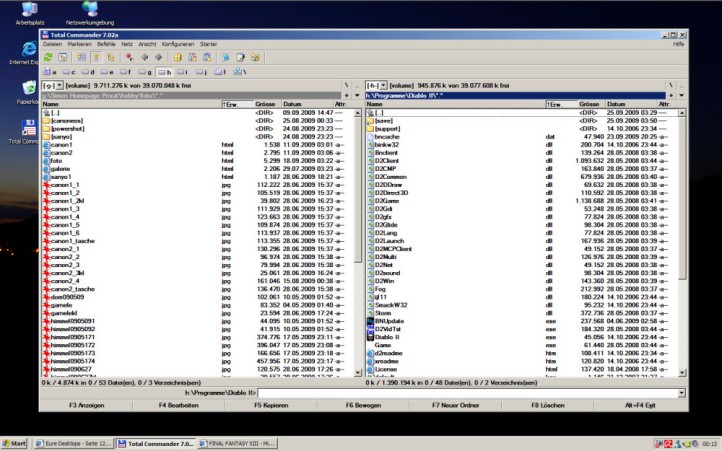Switch to drive j button

click(202, 72)
